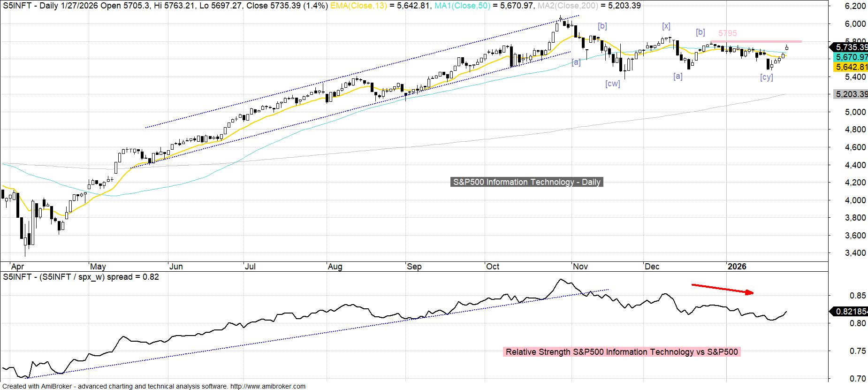Click the Apr month marker on time axis

coord(17,267)
